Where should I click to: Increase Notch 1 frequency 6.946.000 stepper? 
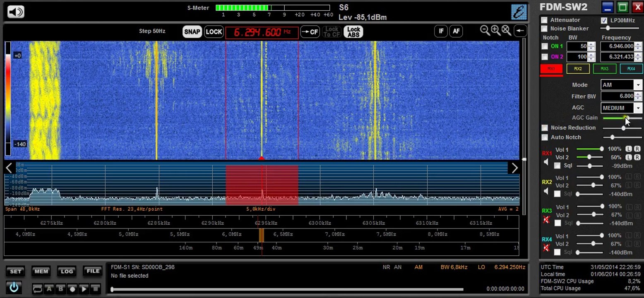pos(638,44)
